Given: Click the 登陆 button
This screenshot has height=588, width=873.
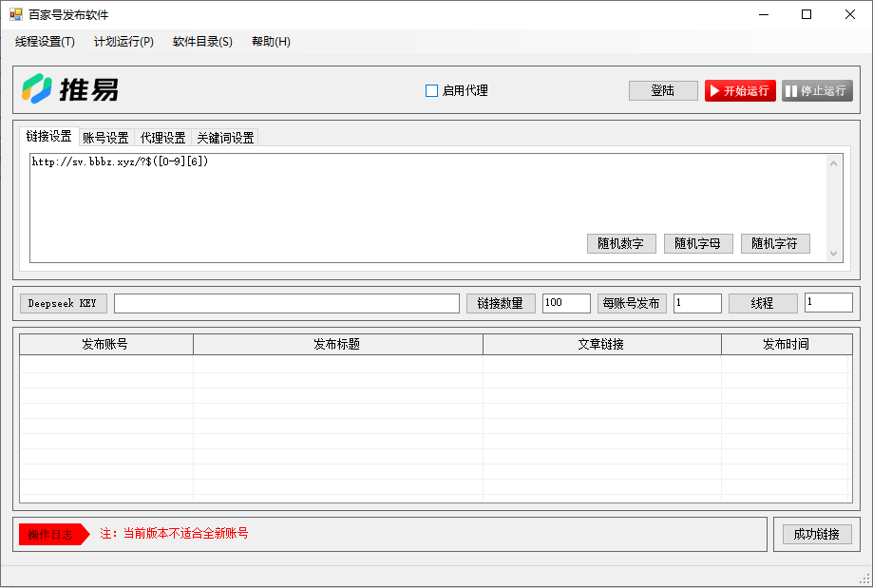Looking at the screenshot, I should (x=662, y=91).
